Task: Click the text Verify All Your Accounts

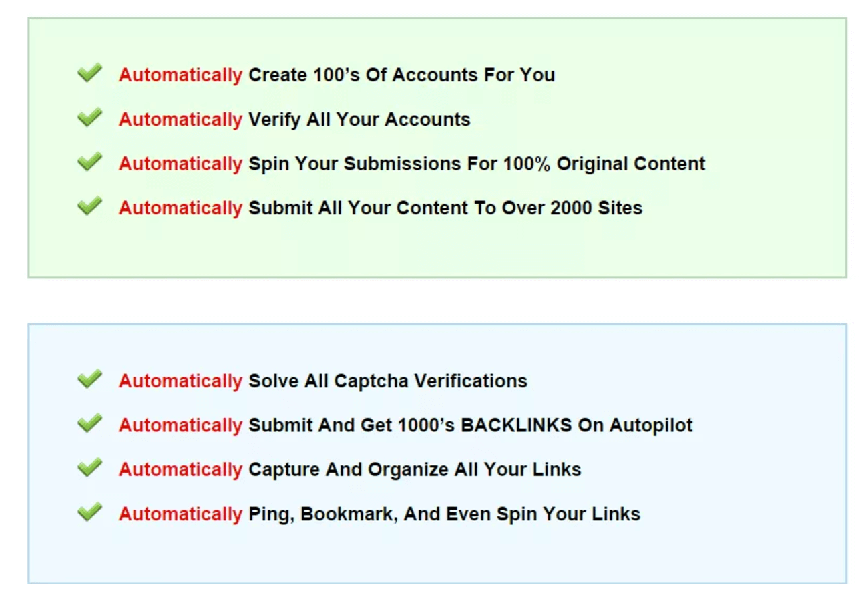Action: [x=359, y=120]
